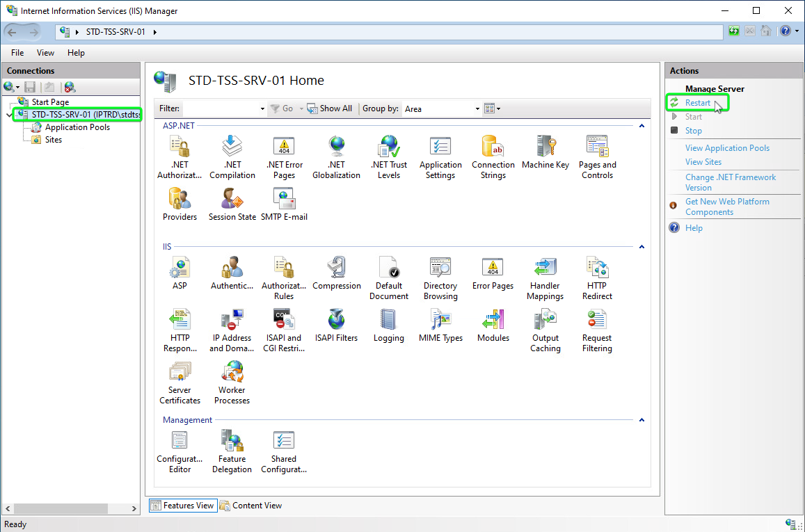This screenshot has width=805, height=532.
Task: Open the Authentication feature
Action: click(232, 273)
